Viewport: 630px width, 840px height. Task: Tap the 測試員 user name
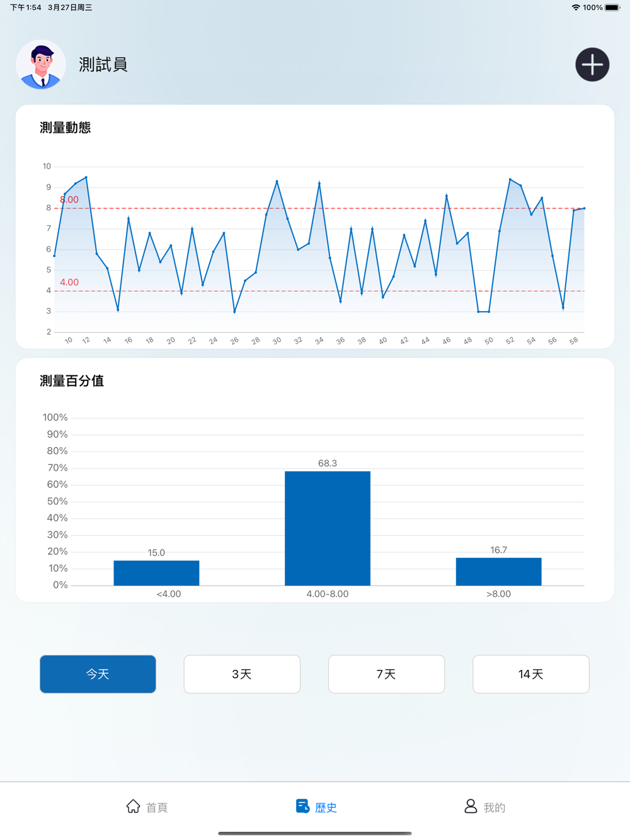pyautogui.click(x=103, y=64)
